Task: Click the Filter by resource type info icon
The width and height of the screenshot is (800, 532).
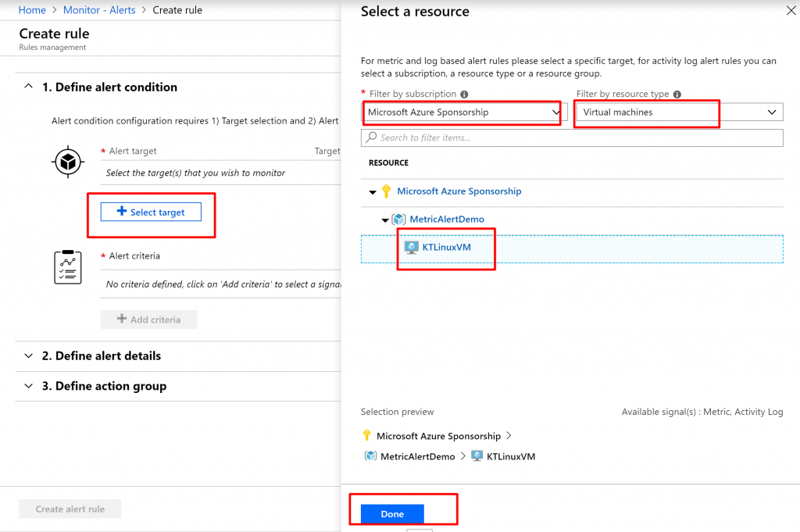Action: [x=677, y=95]
